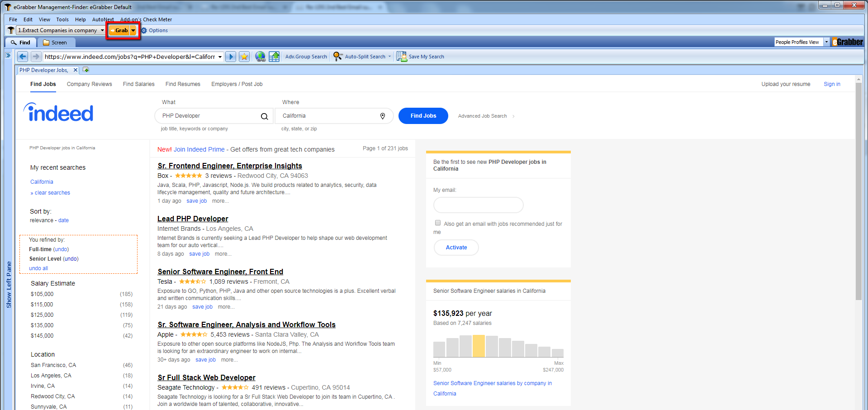The height and width of the screenshot is (410, 868).
Task: Filter by San Francisco, CA location
Action: [x=53, y=365]
